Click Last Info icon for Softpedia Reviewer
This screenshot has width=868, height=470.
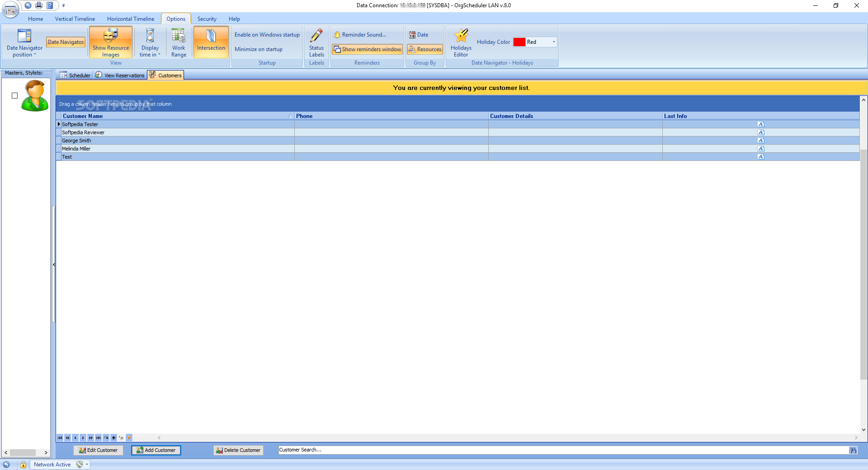click(761, 132)
